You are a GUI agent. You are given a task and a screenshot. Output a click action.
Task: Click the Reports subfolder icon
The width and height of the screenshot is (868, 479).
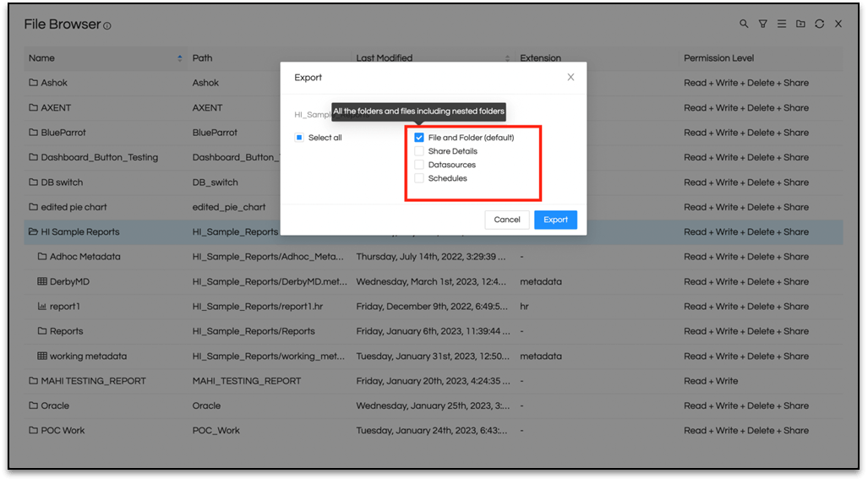[42, 331]
